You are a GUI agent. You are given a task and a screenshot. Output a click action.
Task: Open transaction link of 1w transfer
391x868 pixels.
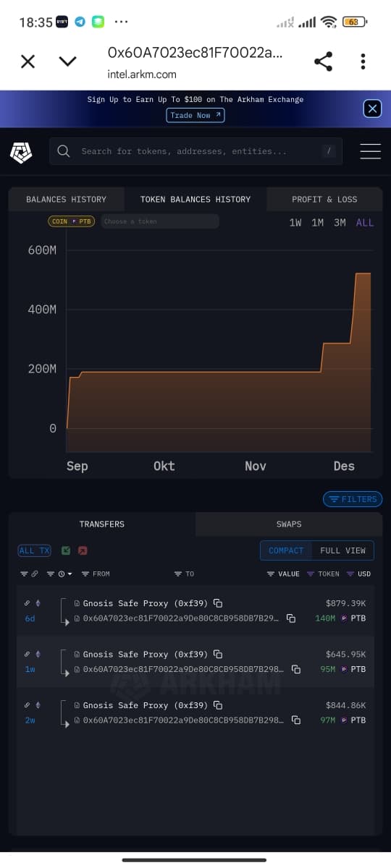(27, 654)
